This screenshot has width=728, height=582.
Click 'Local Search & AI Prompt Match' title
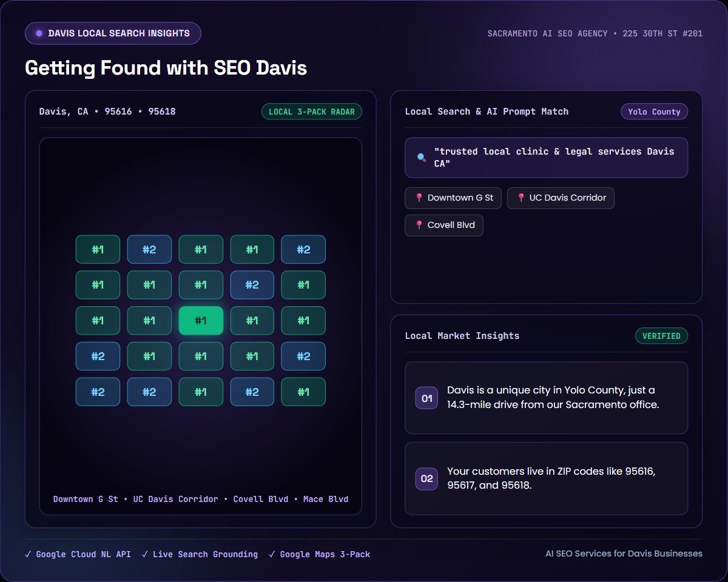[x=487, y=112]
